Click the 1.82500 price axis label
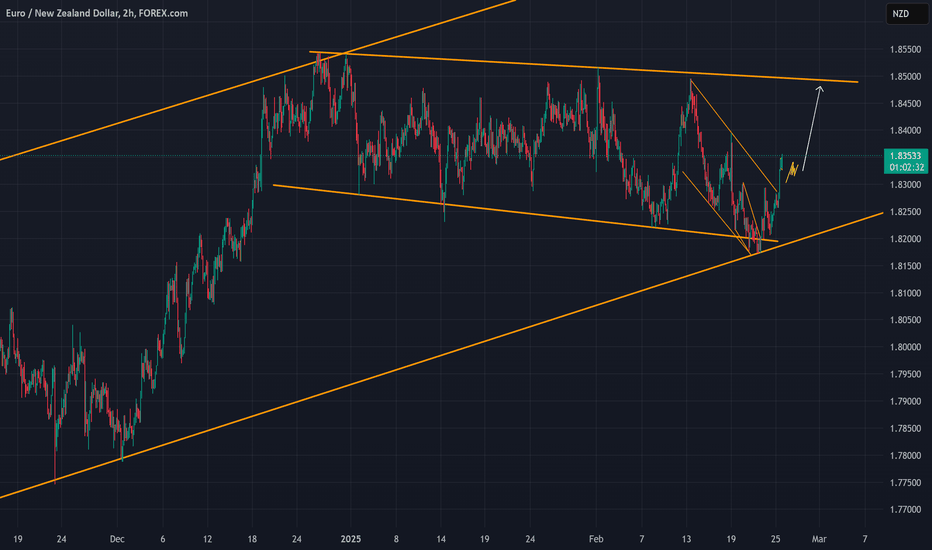The image size is (932, 550). [905, 212]
